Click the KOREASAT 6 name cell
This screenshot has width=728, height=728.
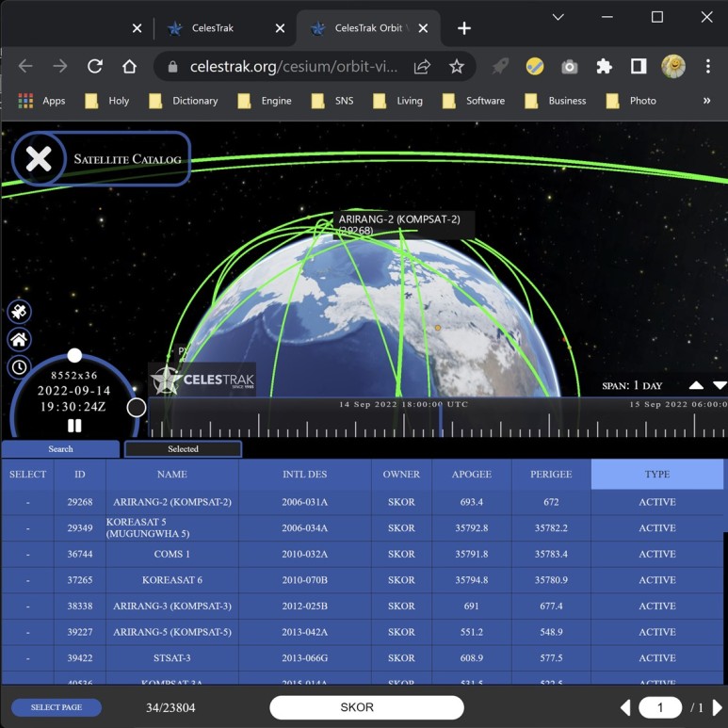click(172, 580)
